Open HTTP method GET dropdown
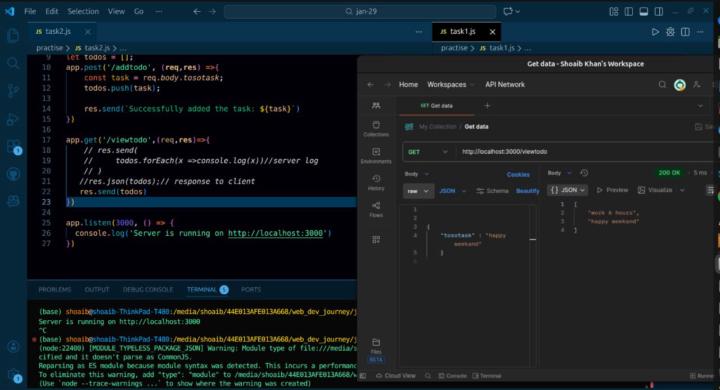 tap(428, 152)
